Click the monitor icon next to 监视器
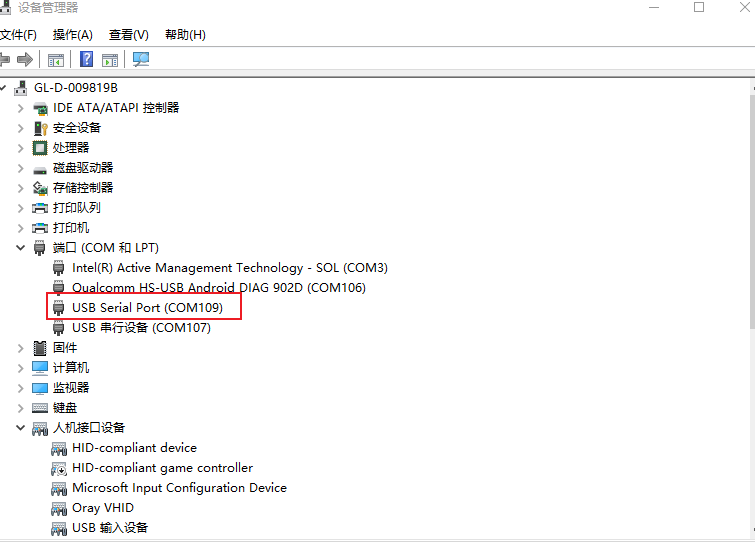The image size is (755, 542). (x=40, y=388)
